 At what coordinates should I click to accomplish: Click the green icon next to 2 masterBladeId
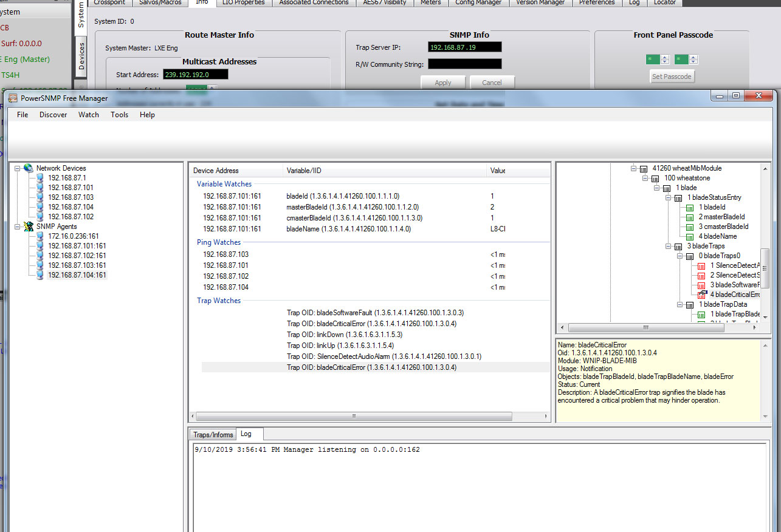tap(690, 217)
